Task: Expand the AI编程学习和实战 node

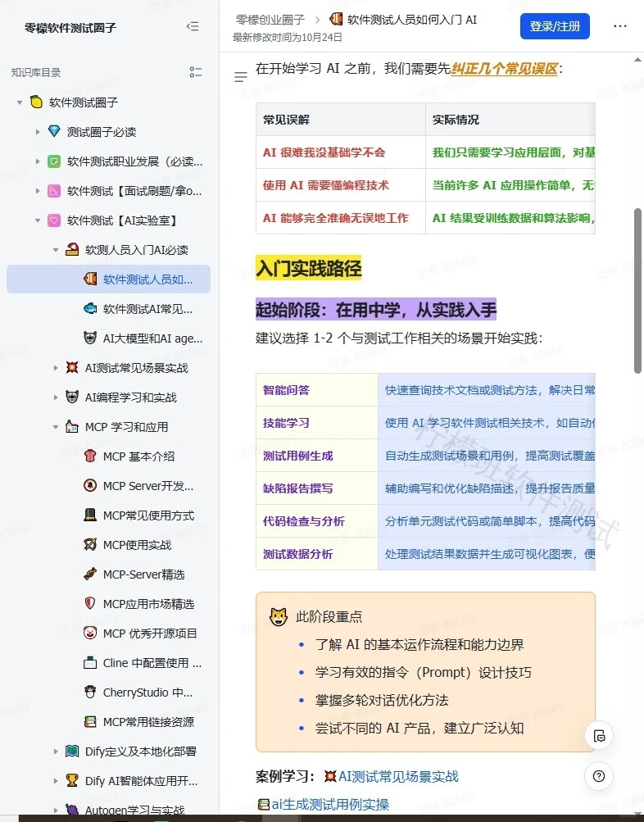Action: 56,397
